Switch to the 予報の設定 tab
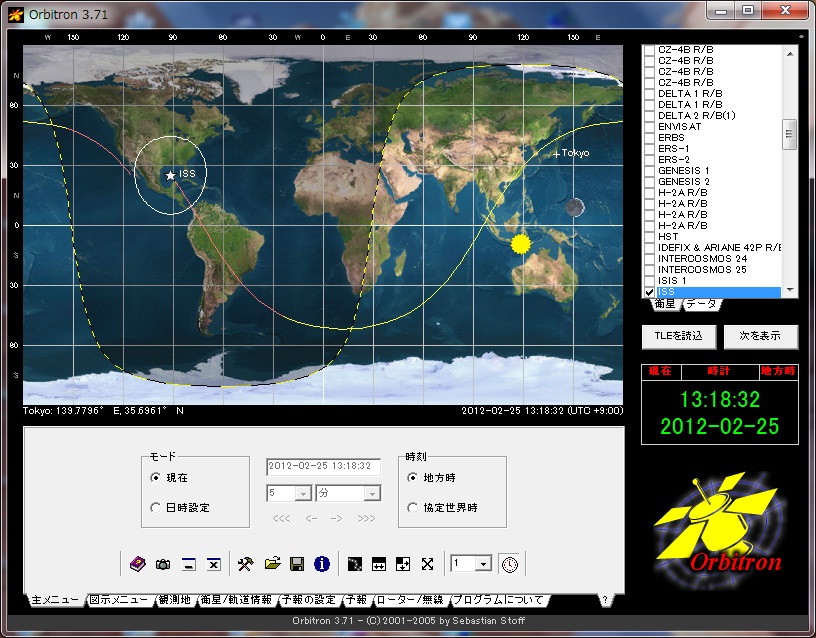 (309, 600)
